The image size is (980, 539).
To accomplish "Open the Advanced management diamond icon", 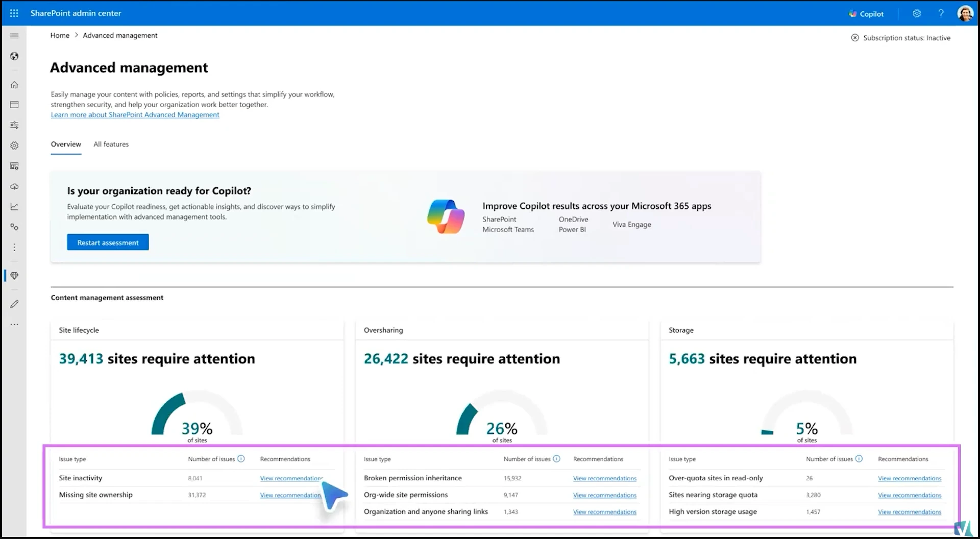I will coord(14,276).
